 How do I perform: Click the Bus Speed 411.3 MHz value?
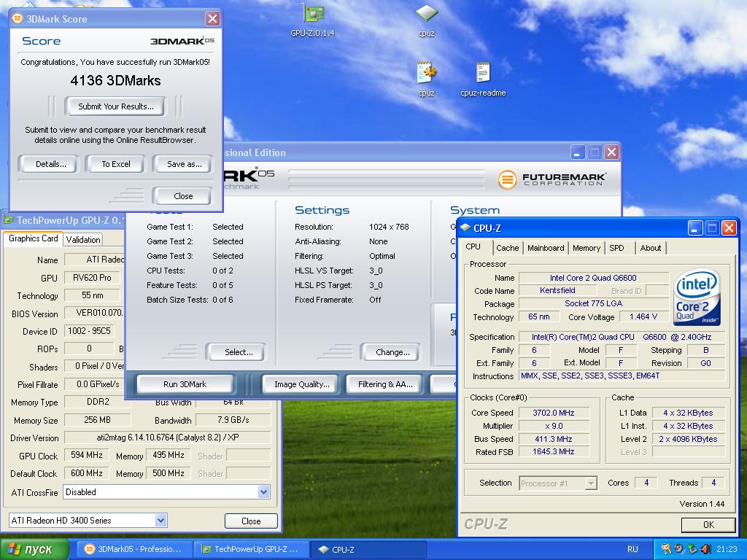[x=554, y=439]
